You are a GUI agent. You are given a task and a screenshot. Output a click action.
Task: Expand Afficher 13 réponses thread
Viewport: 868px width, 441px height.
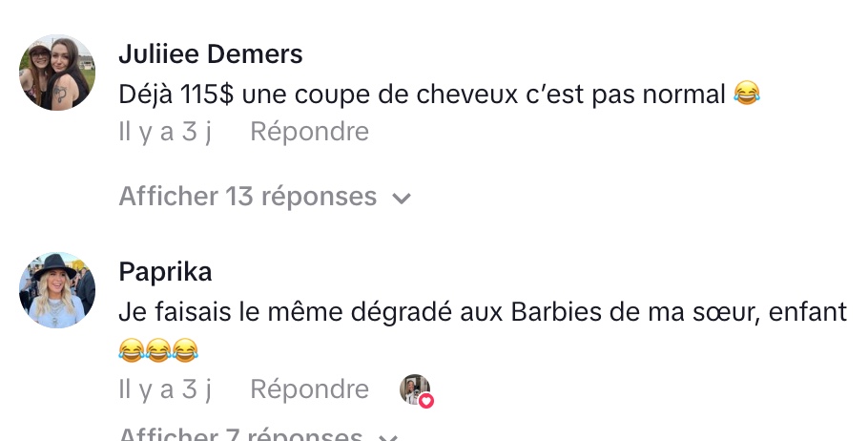[264, 197]
